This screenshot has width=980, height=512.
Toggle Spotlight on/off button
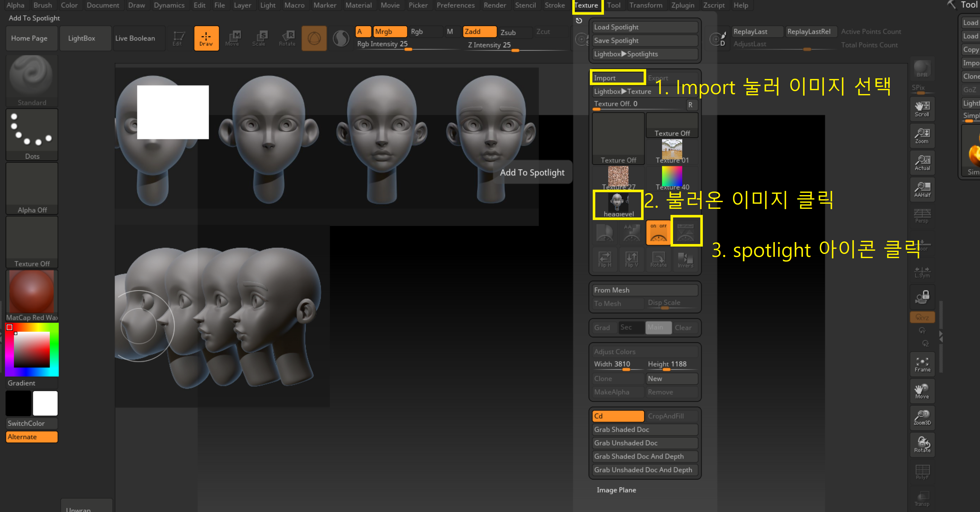click(x=658, y=232)
